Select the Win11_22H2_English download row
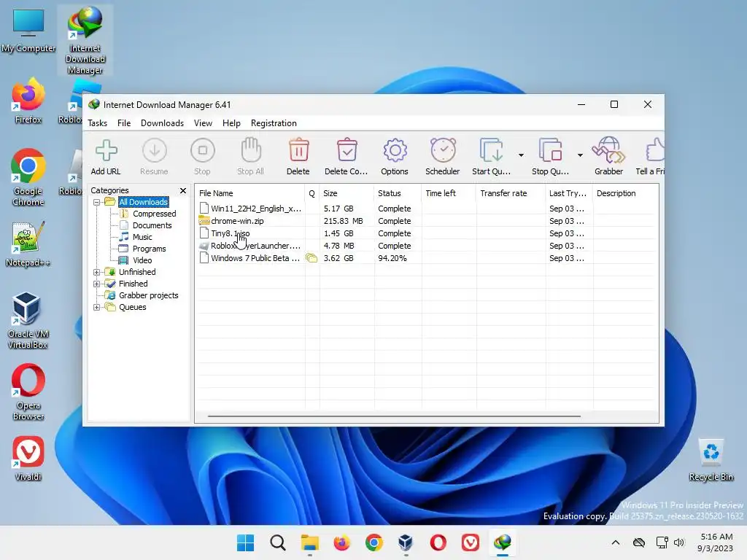This screenshot has height=560, width=747. pos(426,209)
